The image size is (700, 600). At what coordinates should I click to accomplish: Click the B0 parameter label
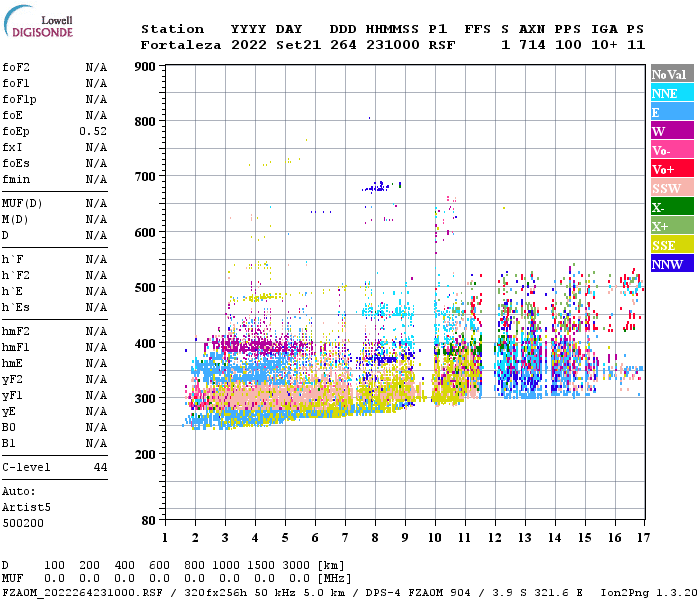point(8,428)
